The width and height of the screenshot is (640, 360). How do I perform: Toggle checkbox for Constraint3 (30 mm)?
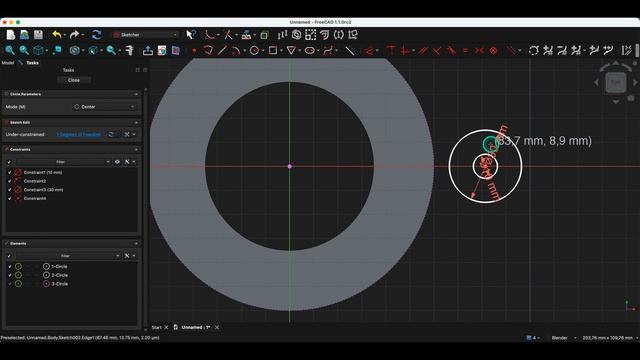tap(9, 190)
